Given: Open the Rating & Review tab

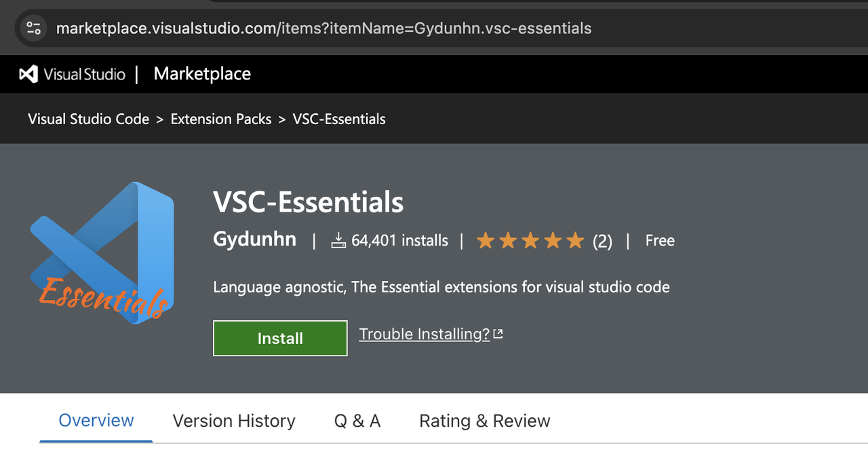Looking at the screenshot, I should [x=485, y=421].
